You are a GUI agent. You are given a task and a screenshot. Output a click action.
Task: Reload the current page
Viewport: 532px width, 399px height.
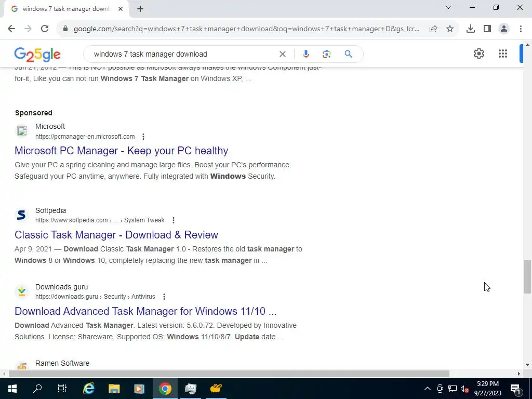coord(45,29)
